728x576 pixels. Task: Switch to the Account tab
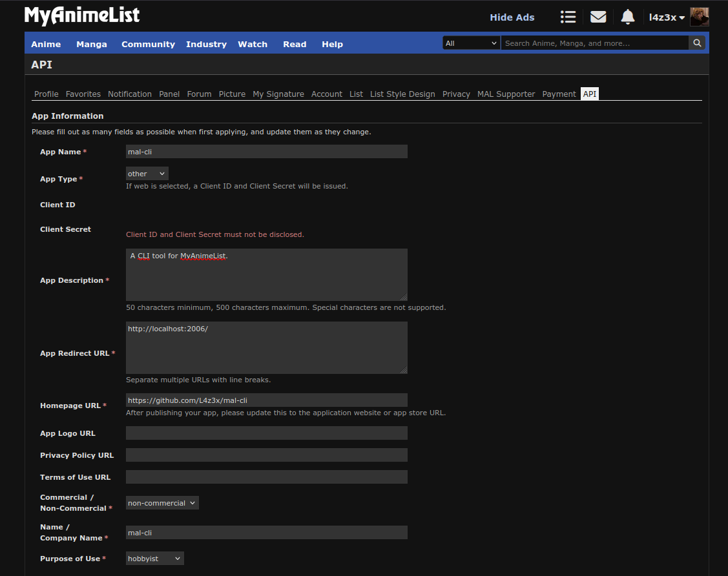coord(327,94)
